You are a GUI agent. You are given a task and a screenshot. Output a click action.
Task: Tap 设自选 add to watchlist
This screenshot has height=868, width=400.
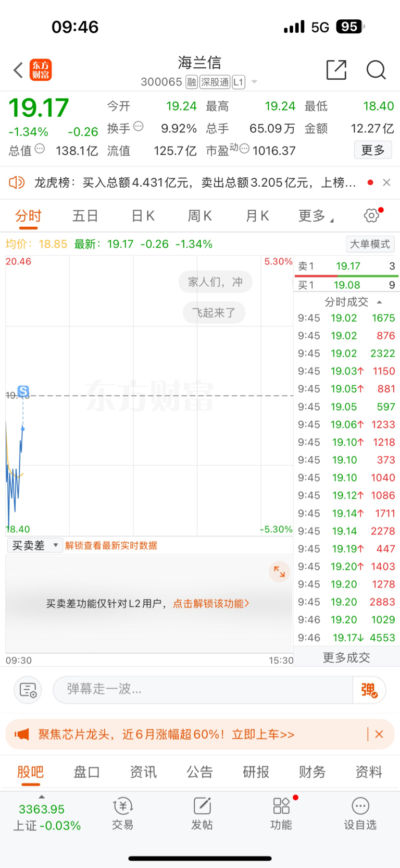pos(360,814)
